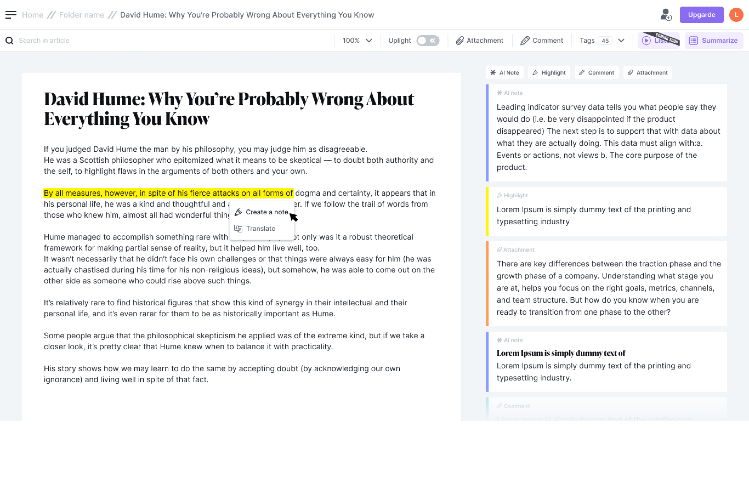Click the Upgrade button
The width and height of the screenshot is (749, 500).
[701, 15]
